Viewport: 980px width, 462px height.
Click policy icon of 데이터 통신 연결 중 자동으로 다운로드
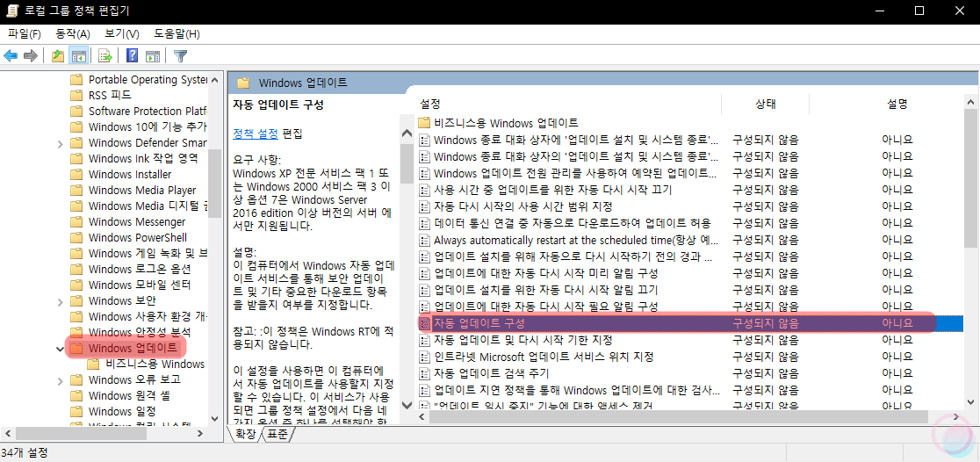(425, 223)
